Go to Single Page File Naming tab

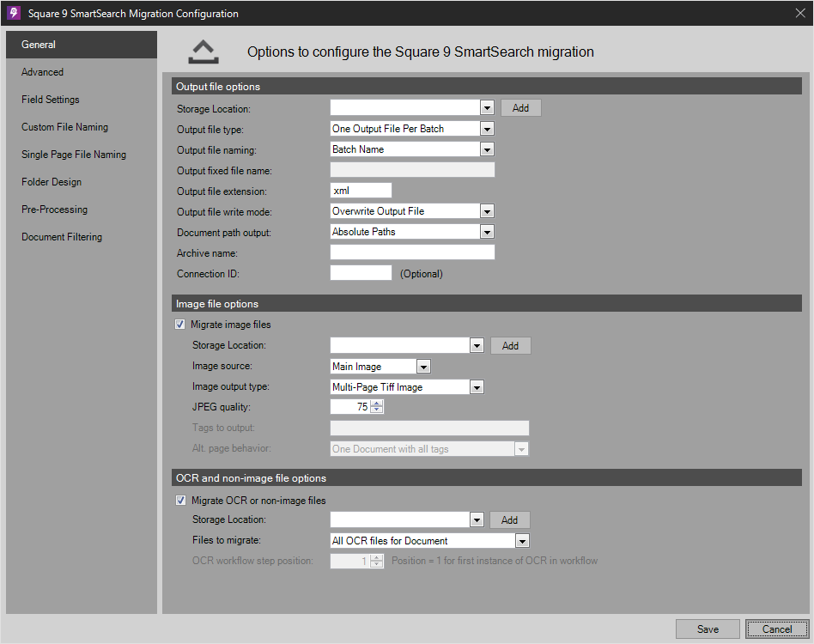(82, 155)
